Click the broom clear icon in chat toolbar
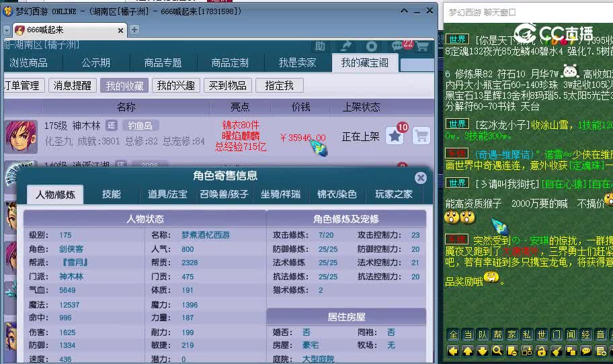The image size is (613, 364). point(557,351)
